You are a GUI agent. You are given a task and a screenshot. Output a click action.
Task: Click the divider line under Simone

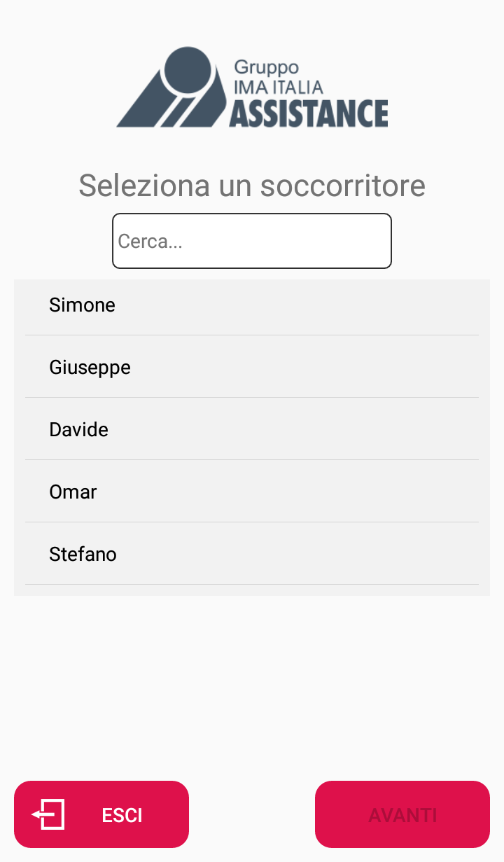pos(252,335)
